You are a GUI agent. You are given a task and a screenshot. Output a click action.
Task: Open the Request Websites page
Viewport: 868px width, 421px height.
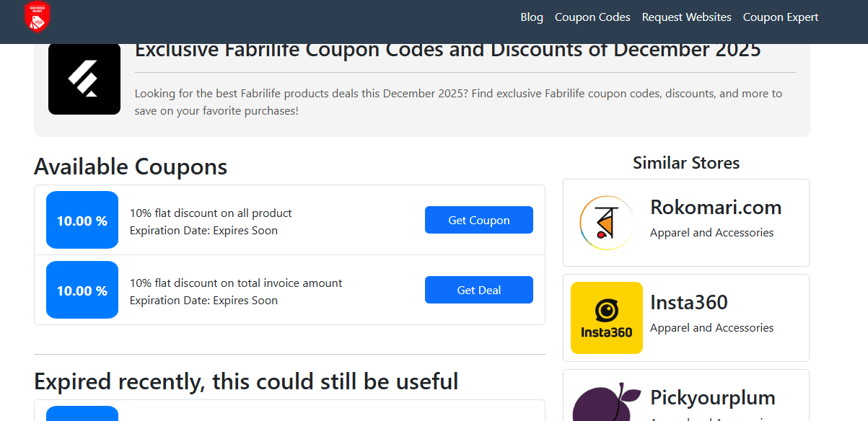pyautogui.click(x=686, y=17)
